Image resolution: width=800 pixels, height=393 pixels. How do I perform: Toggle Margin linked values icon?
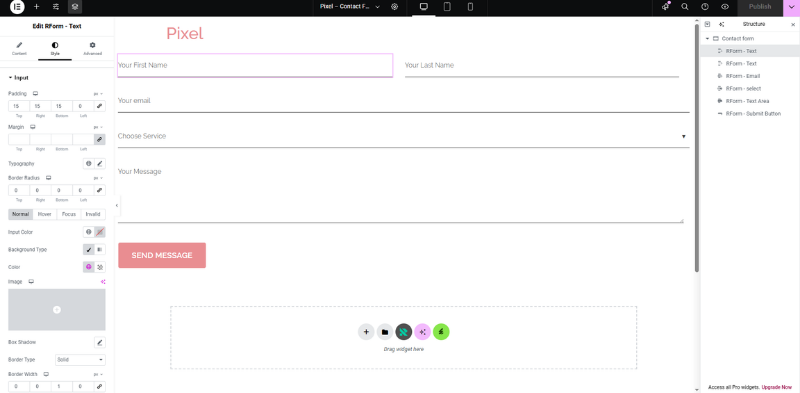99,139
